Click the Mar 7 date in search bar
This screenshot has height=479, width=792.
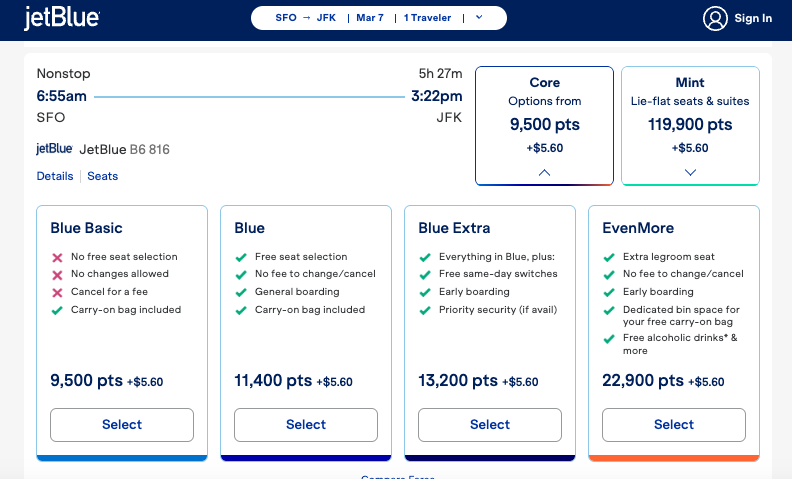tap(370, 18)
